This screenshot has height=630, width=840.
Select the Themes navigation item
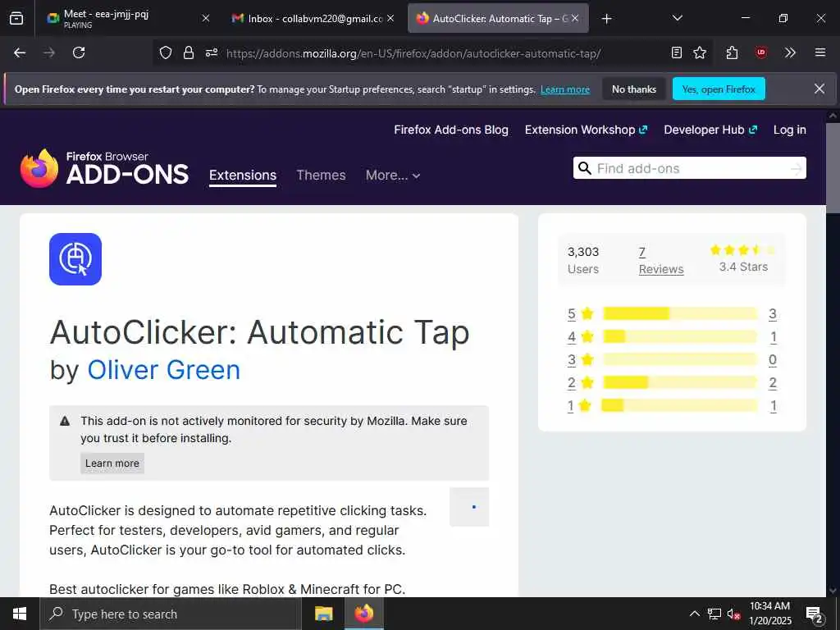321,176
